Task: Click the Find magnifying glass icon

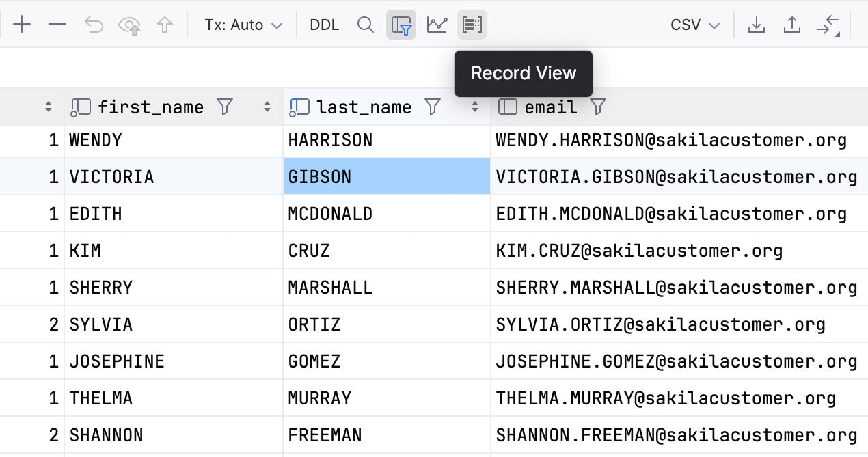Action: [366, 25]
